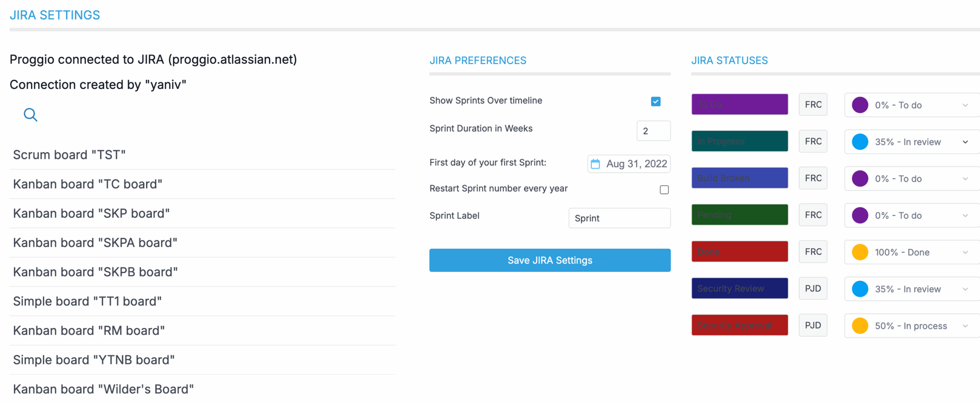Screen dimensions: 980x402
Task: Select Kanban board "RM board"
Action: 202,331
